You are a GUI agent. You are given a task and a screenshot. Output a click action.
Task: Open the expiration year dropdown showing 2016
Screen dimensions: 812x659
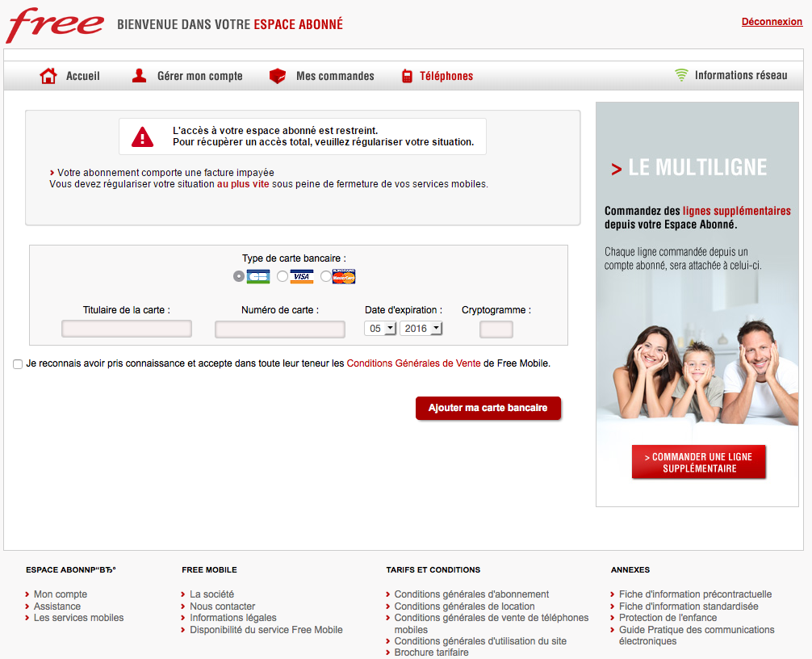[x=421, y=329]
